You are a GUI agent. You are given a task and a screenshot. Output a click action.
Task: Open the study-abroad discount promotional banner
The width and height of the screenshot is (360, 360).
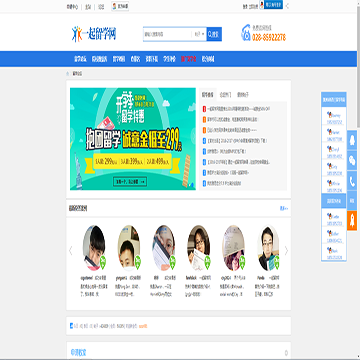pyautogui.click(x=133, y=139)
